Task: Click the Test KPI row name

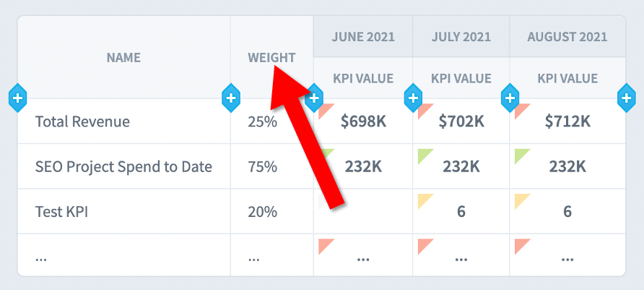Action: pyautogui.click(x=61, y=212)
